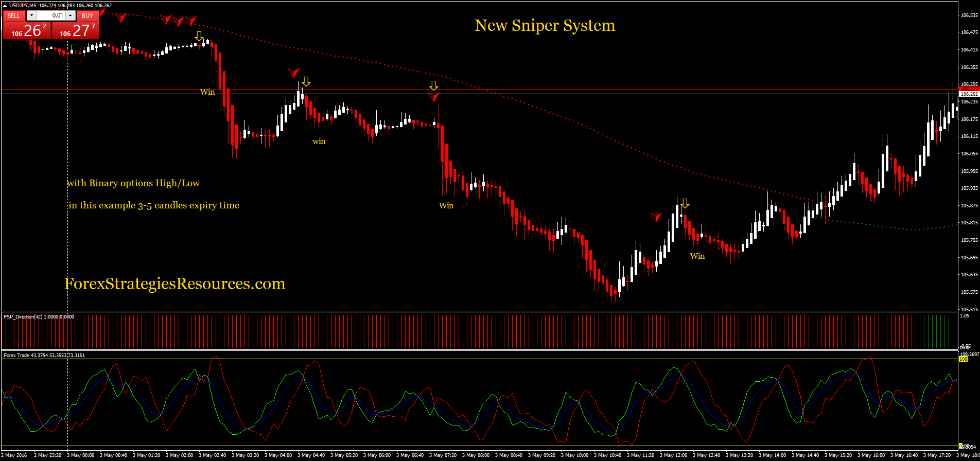Collapse the one-click trading panel triangle
980x461 pixels.
(5, 5)
